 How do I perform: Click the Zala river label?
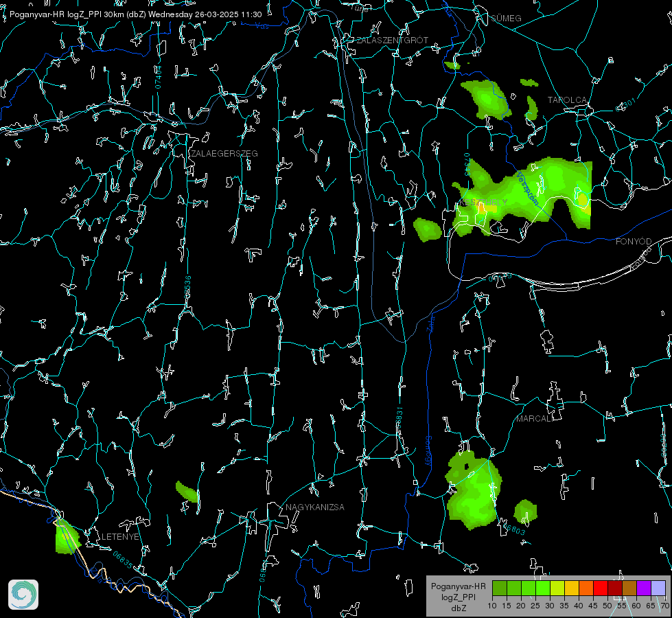[430, 323]
